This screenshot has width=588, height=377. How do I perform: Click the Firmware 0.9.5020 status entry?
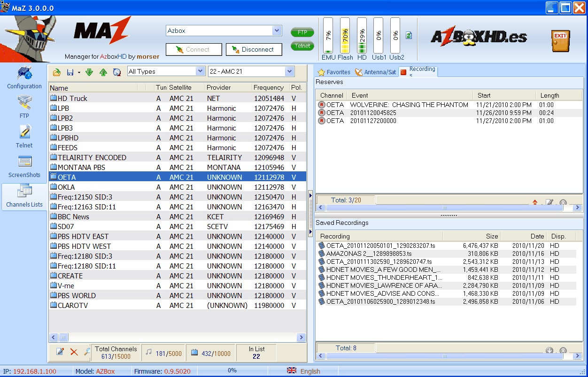[162, 371]
